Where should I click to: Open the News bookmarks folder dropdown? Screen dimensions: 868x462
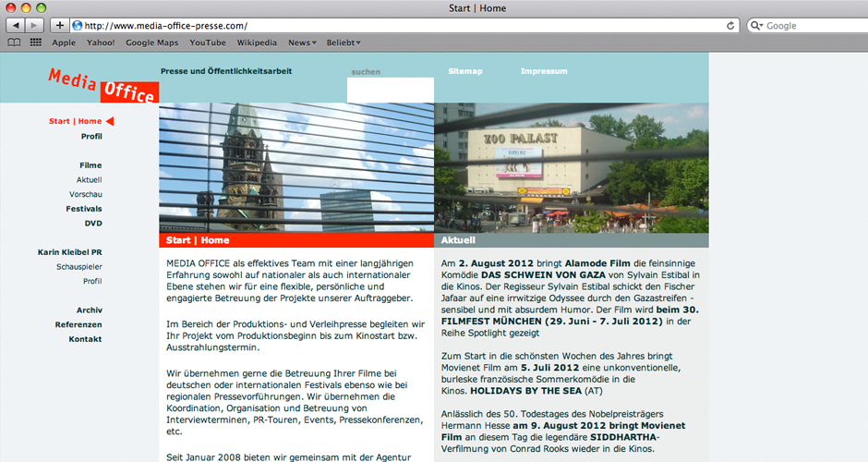click(302, 43)
